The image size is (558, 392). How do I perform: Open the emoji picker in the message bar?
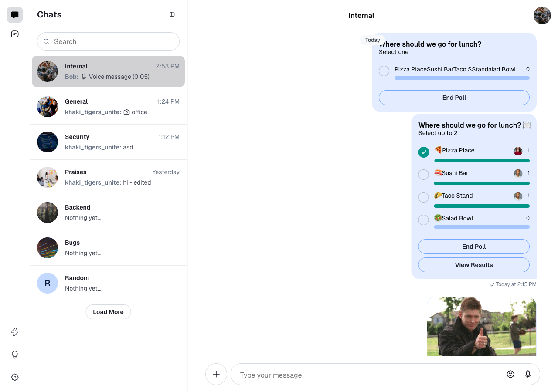[510, 374]
